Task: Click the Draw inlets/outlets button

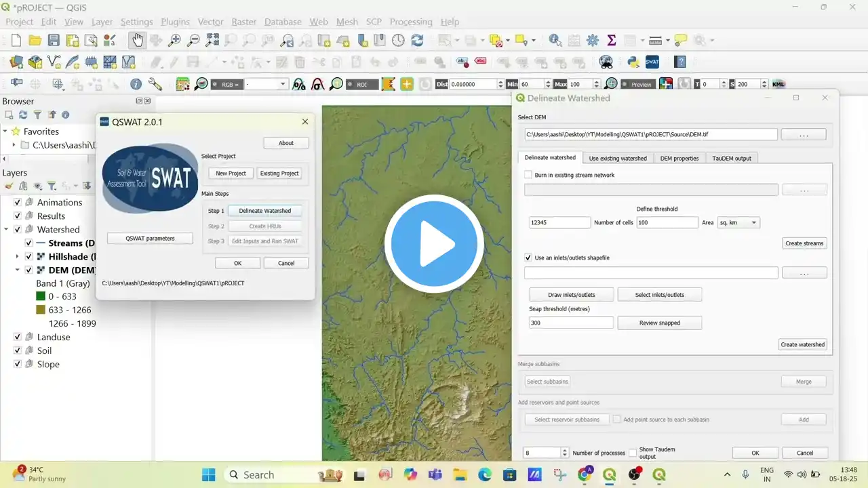Action: coord(571,295)
